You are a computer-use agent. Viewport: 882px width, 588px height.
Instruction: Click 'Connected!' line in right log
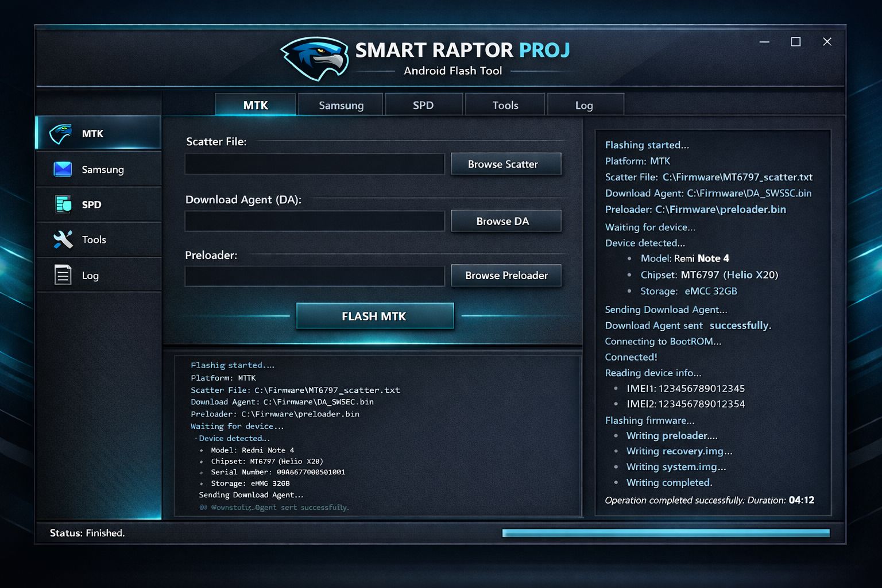point(631,357)
